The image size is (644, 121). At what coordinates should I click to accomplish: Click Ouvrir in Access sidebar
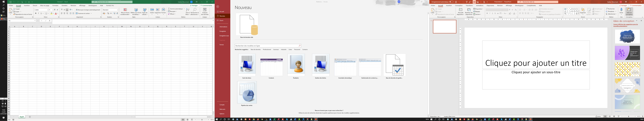221,21
